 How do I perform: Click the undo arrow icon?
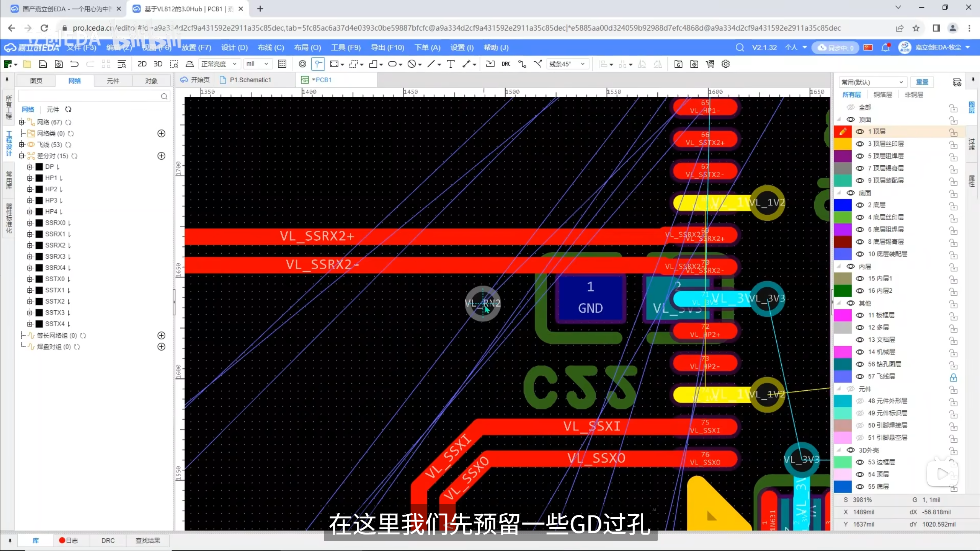[x=74, y=64]
